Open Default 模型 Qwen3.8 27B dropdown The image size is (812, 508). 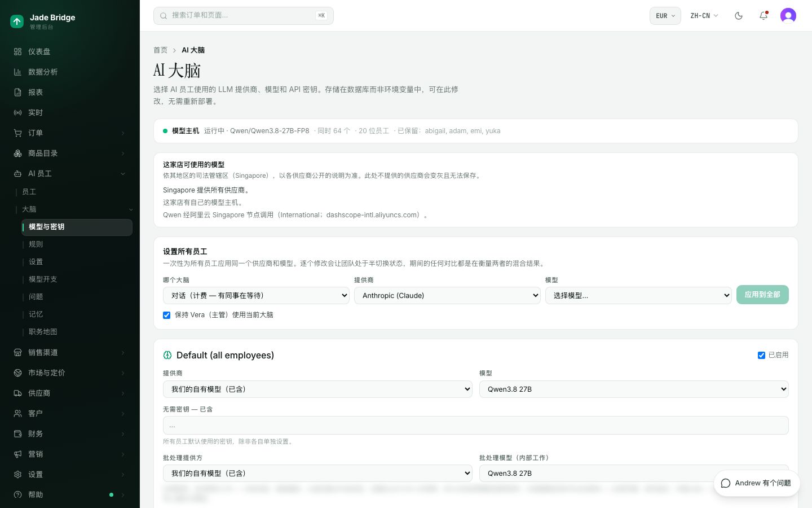634,389
